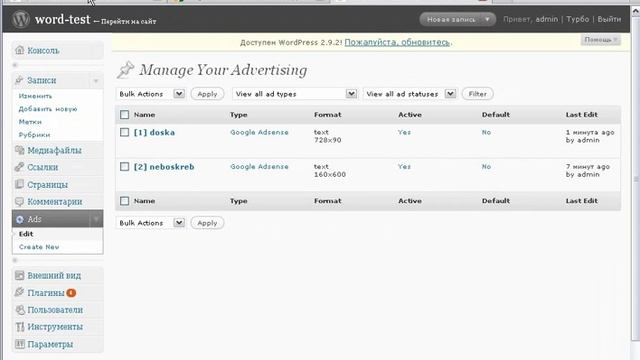This screenshot has width=640, height=360.
Task: Open the [1] doska ad link
Action: pos(154,132)
